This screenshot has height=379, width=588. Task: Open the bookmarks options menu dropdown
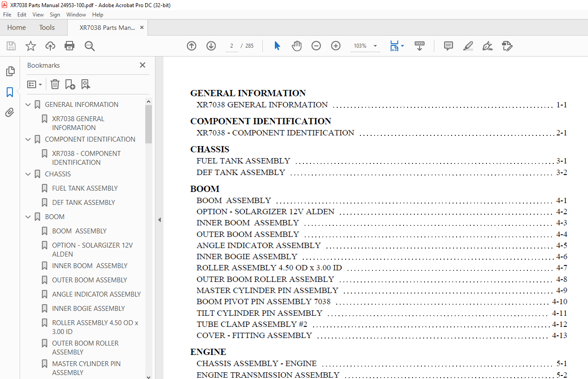tap(35, 84)
